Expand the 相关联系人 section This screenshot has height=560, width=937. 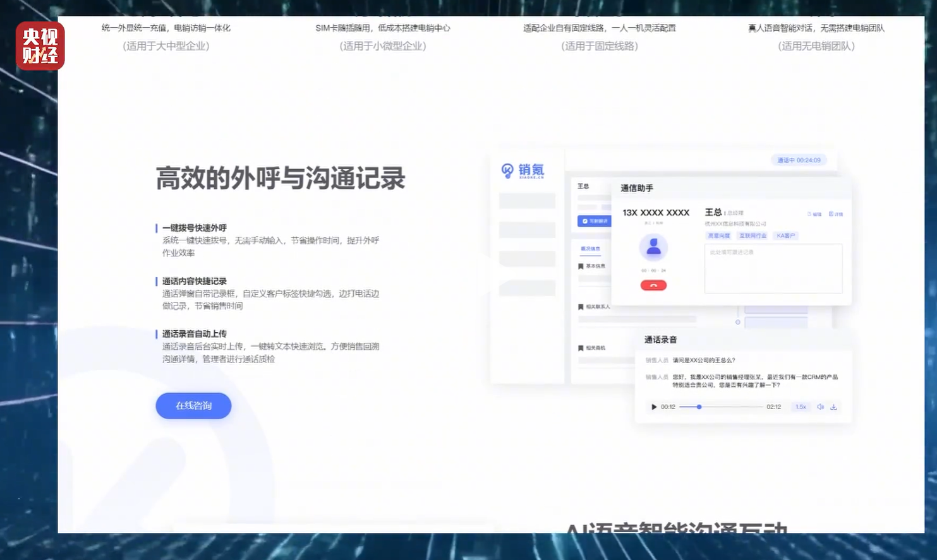594,307
